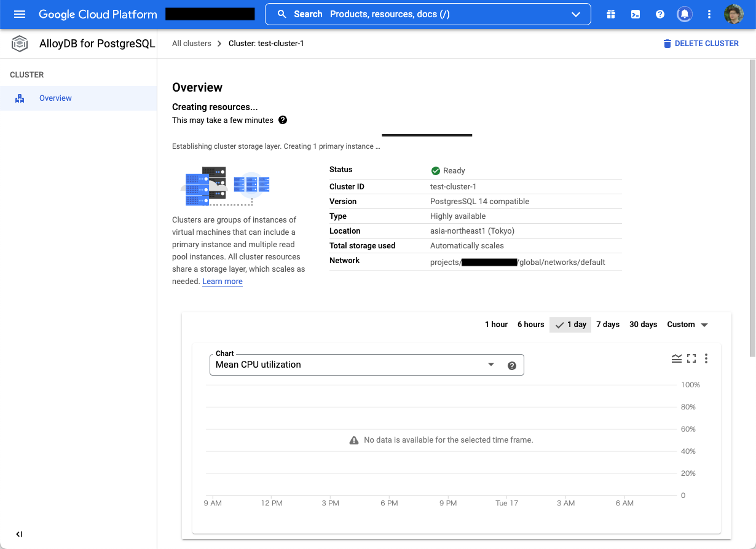Screen dimensions: 756x549
Task: Collapse the sidebar with the arrow icon
Action: pos(19,534)
